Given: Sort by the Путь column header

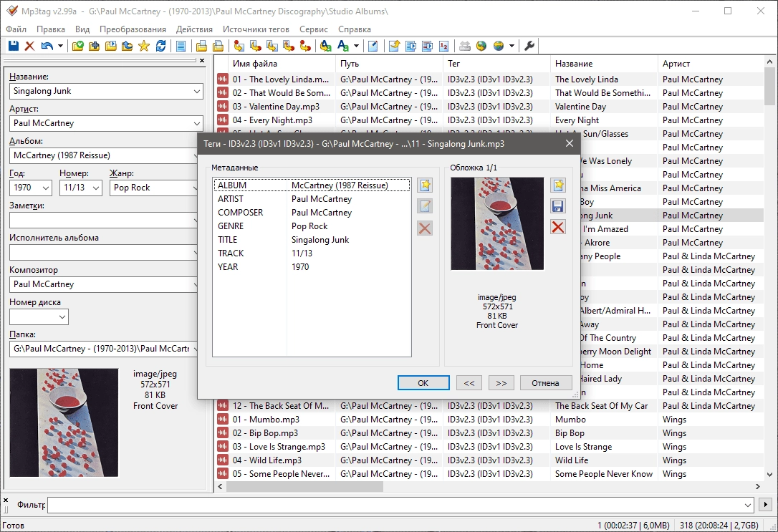Looking at the screenshot, I should click(390, 64).
